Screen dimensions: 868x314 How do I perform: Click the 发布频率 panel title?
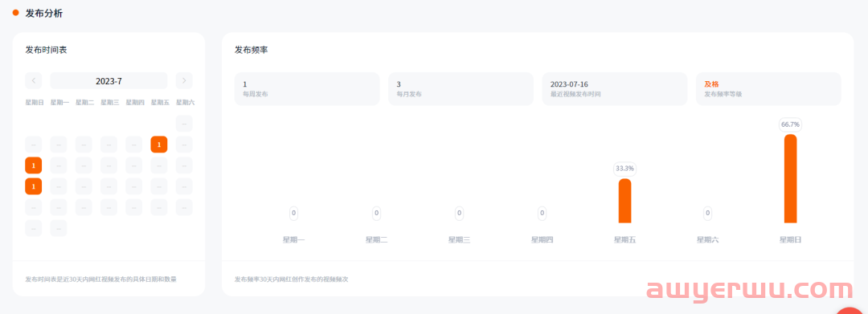[252, 51]
